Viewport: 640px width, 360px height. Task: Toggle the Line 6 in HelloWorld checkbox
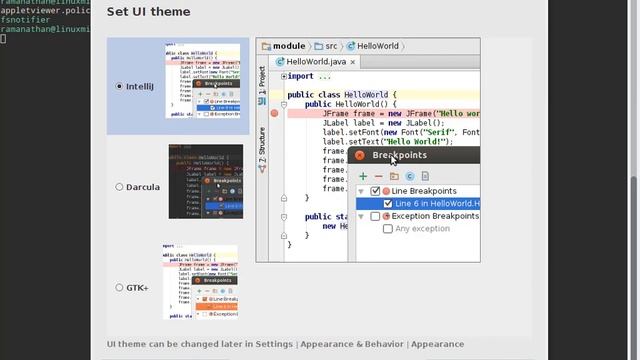click(388, 203)
